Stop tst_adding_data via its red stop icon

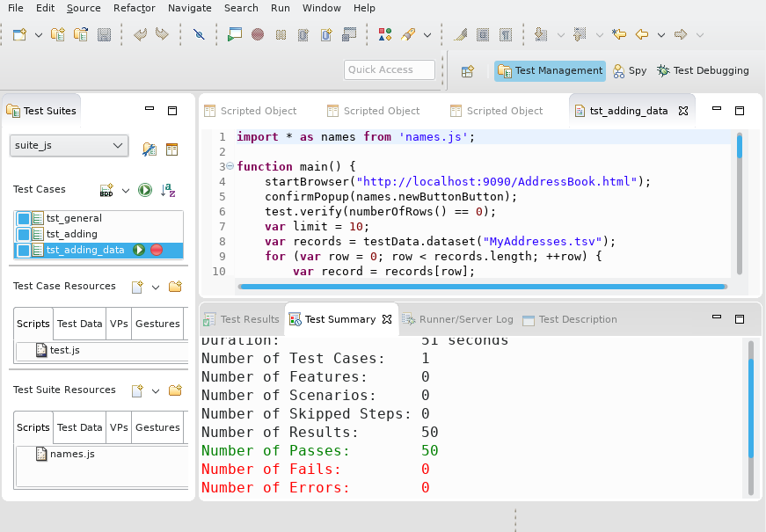click(x=157, y=250)
